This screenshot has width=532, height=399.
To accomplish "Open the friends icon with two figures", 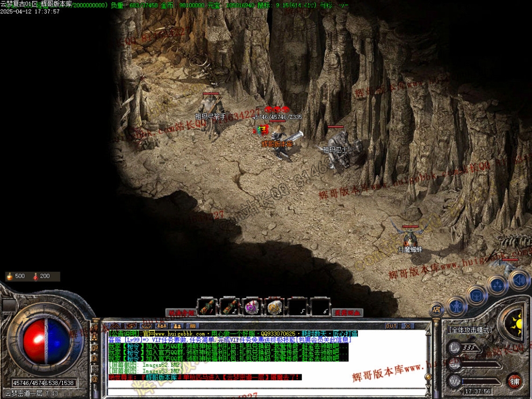I will coord(177,326).
